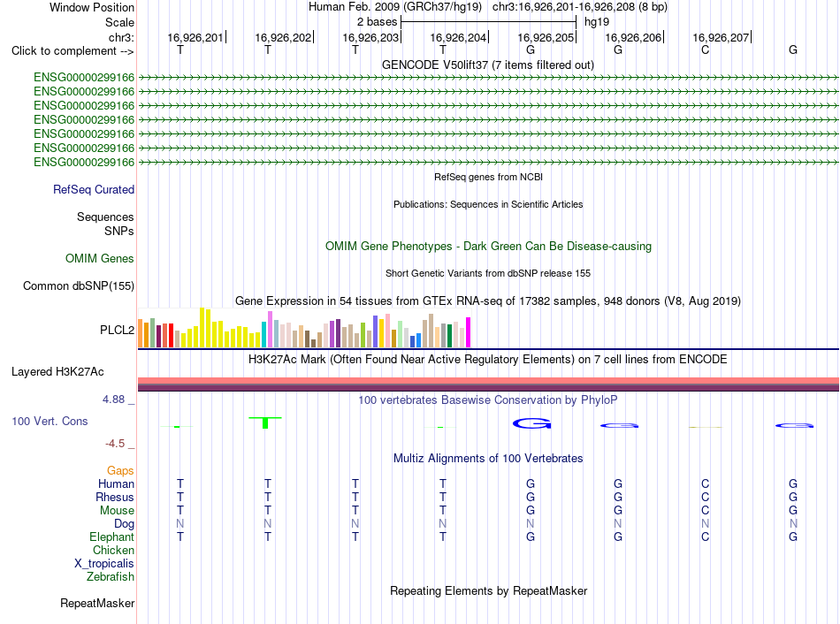Screen dimensions: 840x624
Task: Click the 'Click to complement -->' label
Action: click(x=73, y=51)
